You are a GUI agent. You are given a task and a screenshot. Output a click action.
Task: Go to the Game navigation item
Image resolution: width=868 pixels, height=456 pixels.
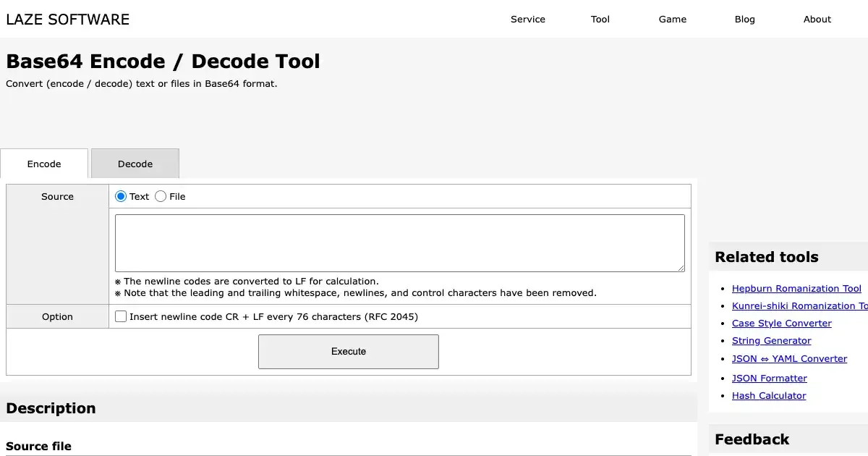click(672, 20)
